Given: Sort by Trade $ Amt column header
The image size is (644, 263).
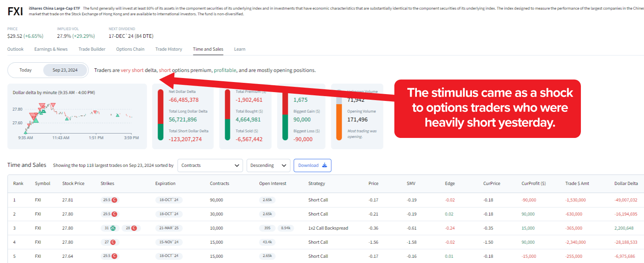Looking at the screenshot, I should [577, 183].
